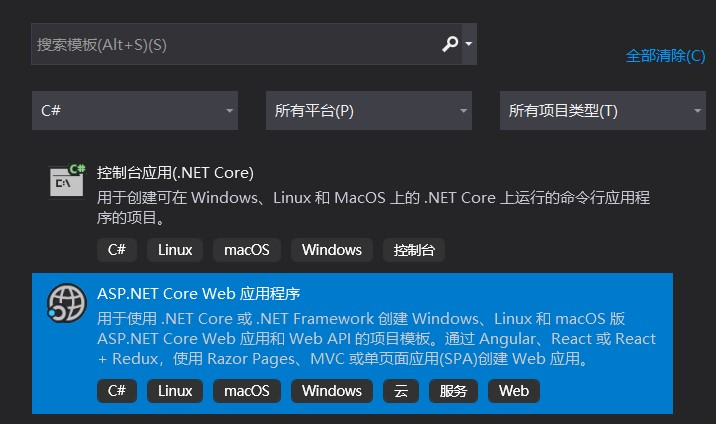
Task: Click the Linux tag under console app
Action: tap(174, 250)
